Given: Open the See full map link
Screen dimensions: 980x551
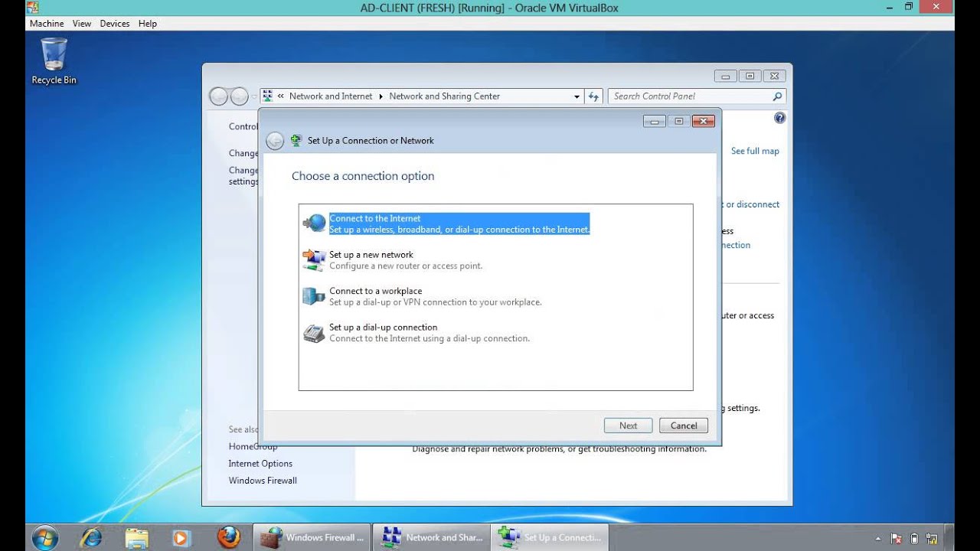Looking at the screenshot, I should [x=755, y=152].
